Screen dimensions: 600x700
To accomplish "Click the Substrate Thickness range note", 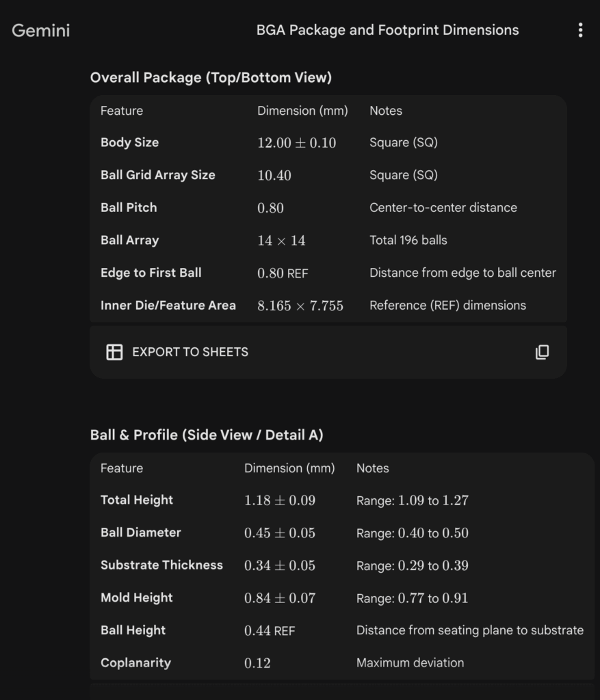I will 412,565.
